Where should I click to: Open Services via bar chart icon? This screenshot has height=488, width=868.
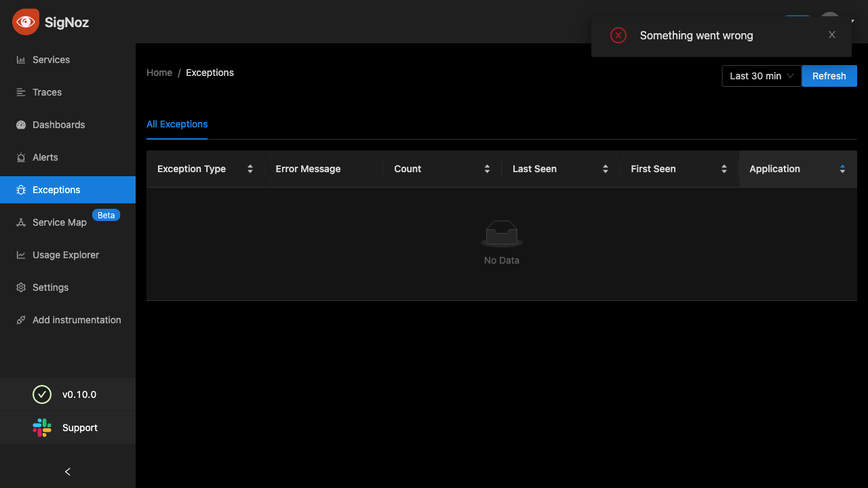pos(21,60)
